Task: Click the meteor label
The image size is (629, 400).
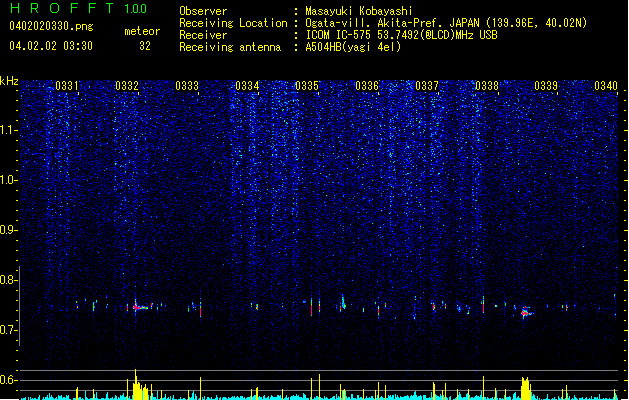Action: (x=142, y=31)
